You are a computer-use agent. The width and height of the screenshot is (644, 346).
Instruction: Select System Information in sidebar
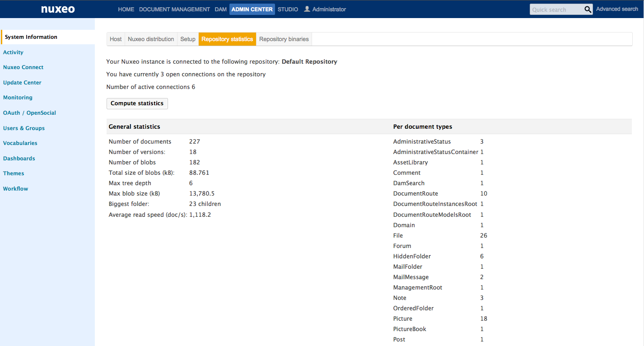coord(31,37)
